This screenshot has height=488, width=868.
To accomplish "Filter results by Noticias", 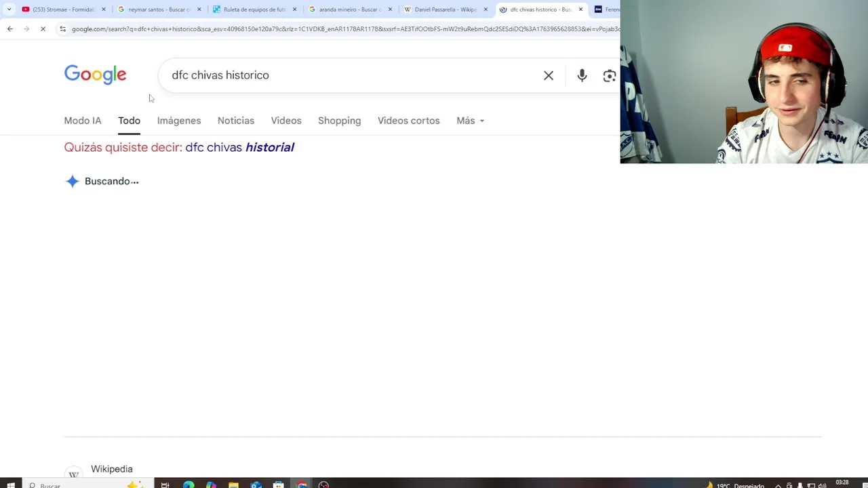I will 236,121.
